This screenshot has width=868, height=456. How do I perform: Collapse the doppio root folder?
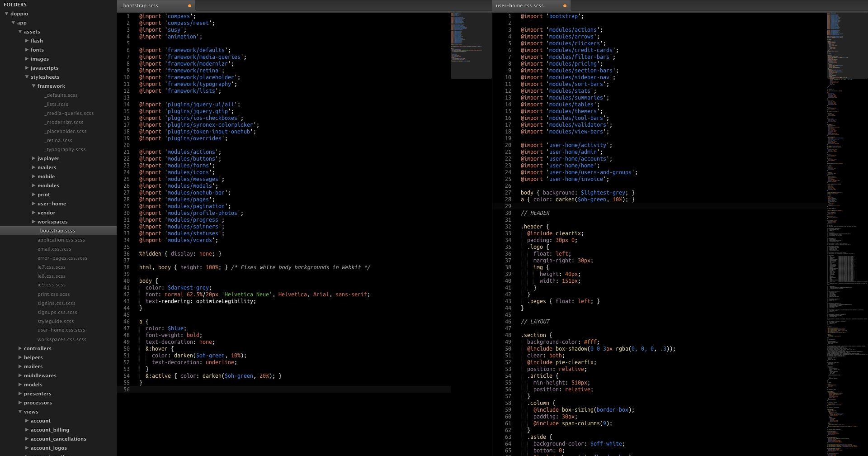[7, 14]
